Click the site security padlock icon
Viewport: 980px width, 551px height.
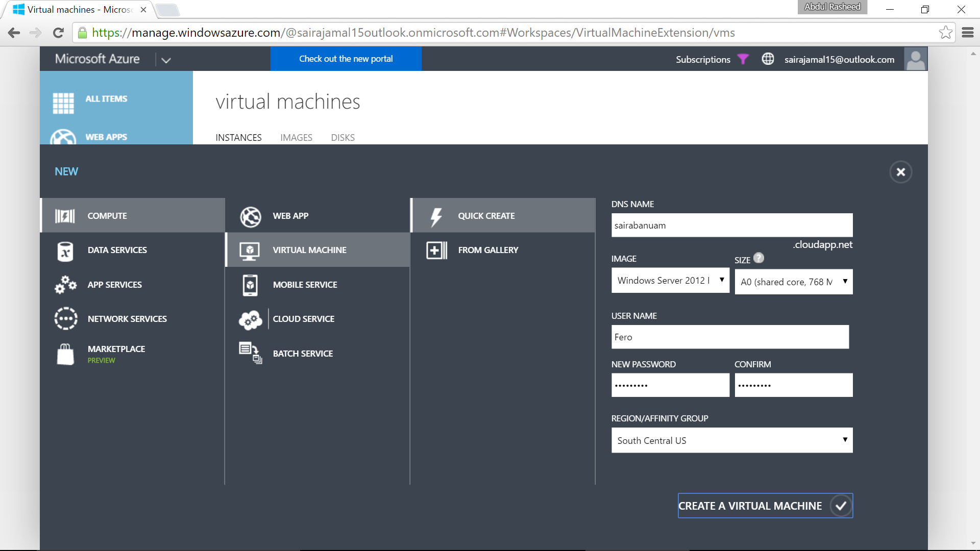[82, 33]
